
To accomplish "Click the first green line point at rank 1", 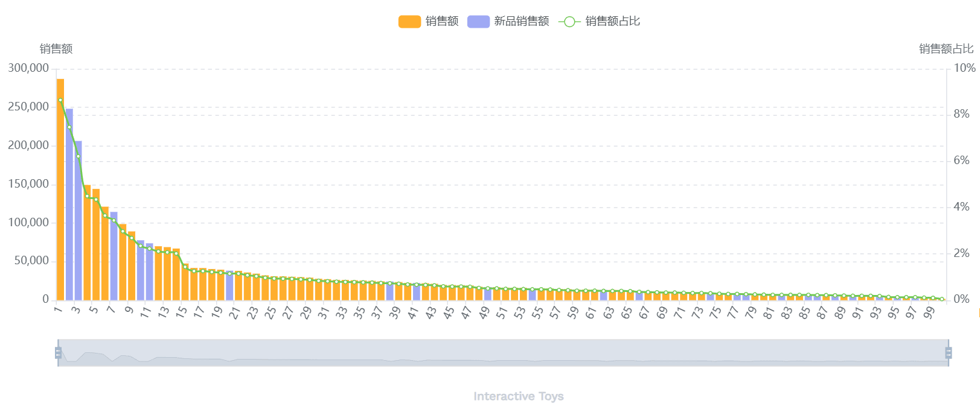I will (60, 100).
